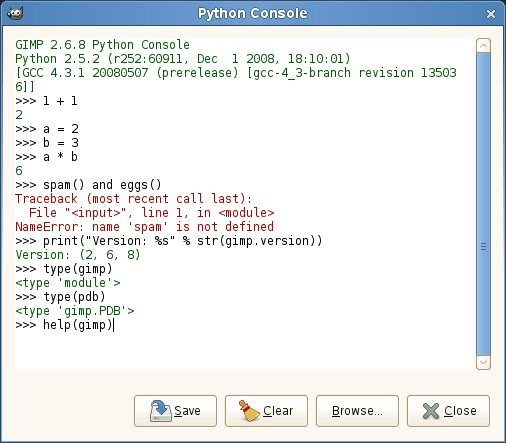Image resolution: width=506 pixels, height=443 pixels.
Task: Click the Clear button
Action: 266,411
